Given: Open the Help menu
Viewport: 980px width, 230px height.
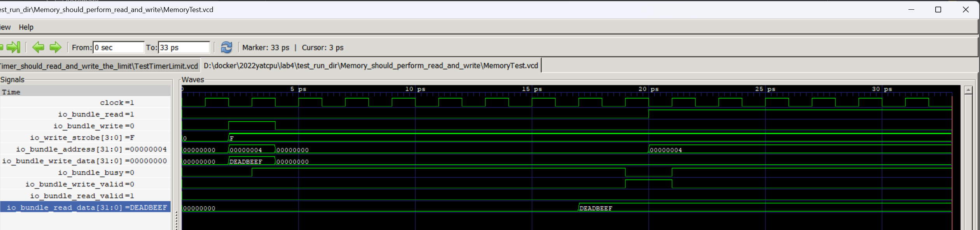Looking at the screenshot, I should 26,27.
